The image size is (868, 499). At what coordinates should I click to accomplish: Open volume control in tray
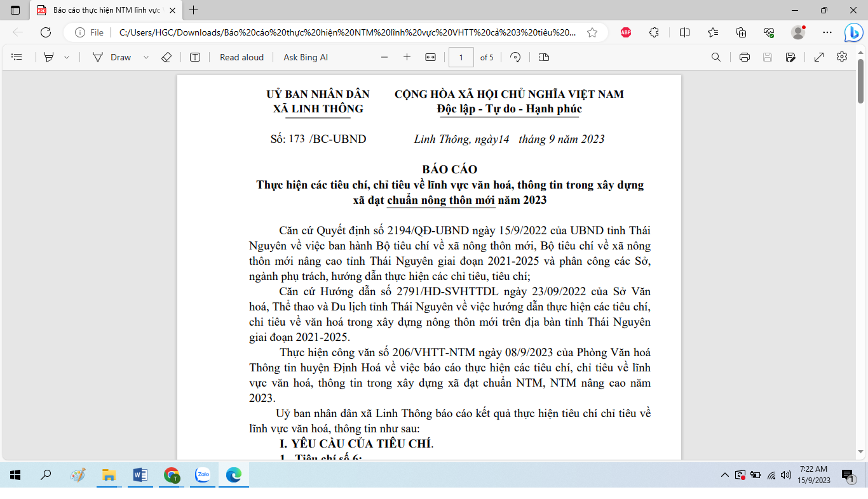pyautogui.click(x=786, y=474)
